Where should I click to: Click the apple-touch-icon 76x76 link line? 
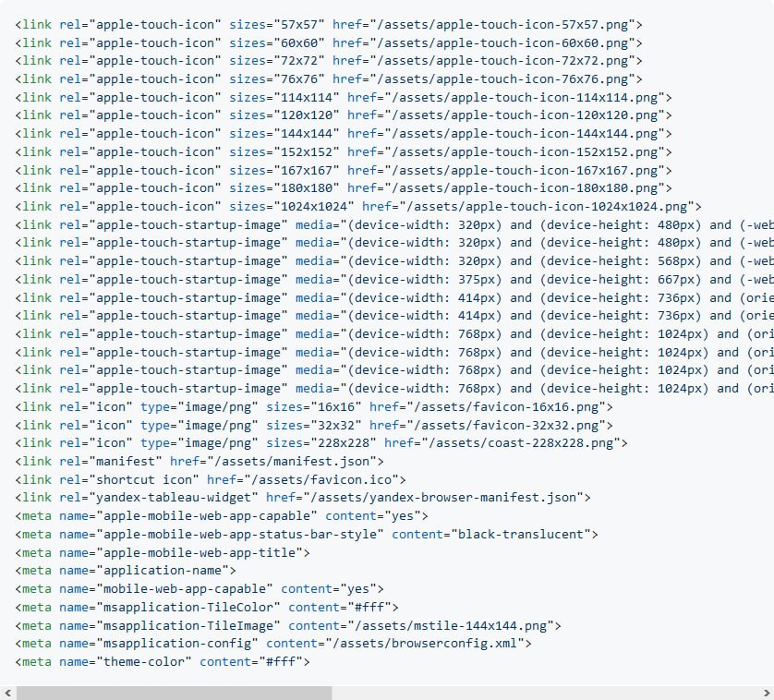pos(329,79)
